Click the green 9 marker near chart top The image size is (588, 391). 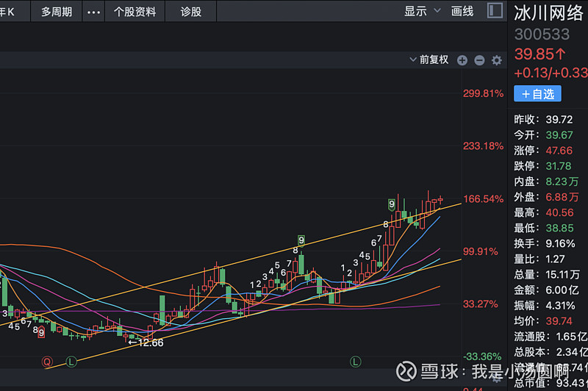(x=392, y=204)
